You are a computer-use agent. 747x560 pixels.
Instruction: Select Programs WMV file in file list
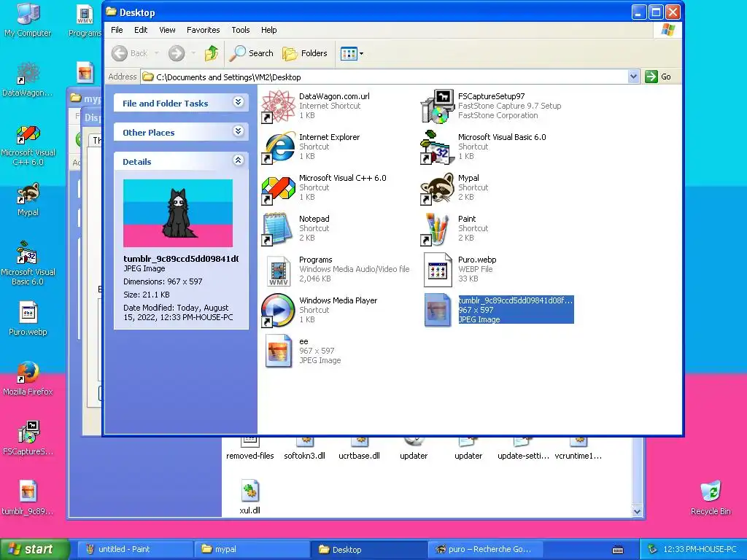[336, 270]
